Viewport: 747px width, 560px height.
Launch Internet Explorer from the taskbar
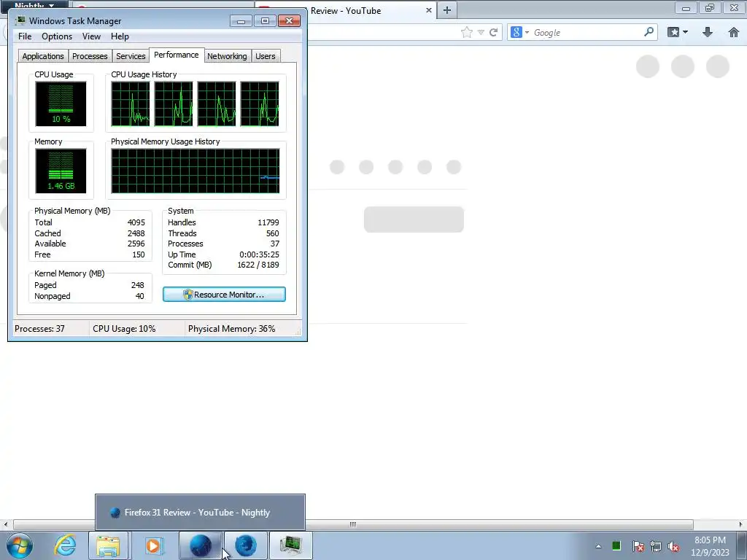(x=65, y=545)
